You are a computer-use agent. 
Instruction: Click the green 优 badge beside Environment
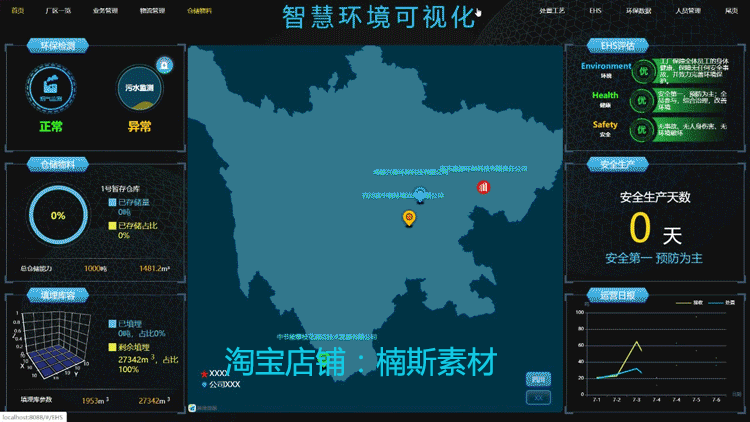(643, 71)
